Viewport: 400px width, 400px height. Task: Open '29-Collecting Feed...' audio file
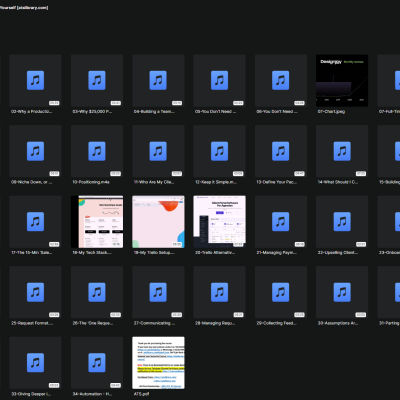[281, 292]
